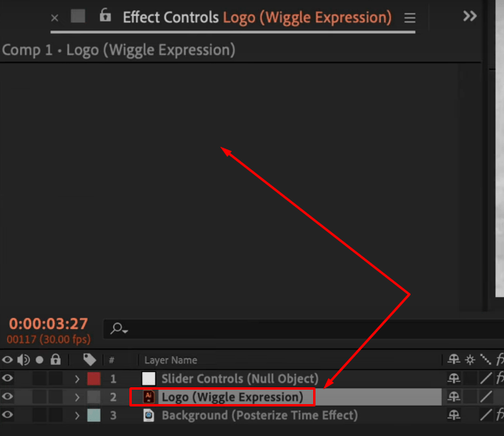The width and height of the screenshot is (504, 436).
Task: Open the Effect Controls panel menu
Action: [410, 18]
